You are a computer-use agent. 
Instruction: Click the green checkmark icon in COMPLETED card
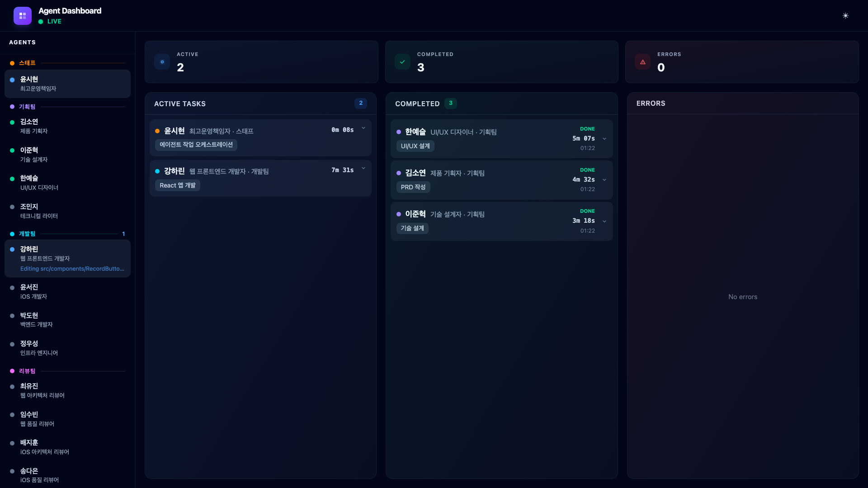pyautogui.click(x=402, y=61)
